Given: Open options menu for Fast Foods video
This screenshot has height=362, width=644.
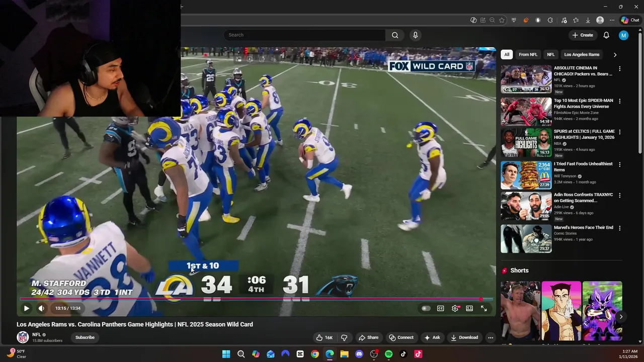Looking at the screenshot, I should pyautogui.click(x=619, y=164).
